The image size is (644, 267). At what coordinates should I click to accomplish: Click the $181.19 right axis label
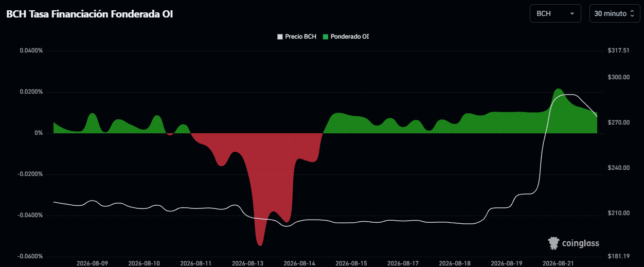[618, 257]
